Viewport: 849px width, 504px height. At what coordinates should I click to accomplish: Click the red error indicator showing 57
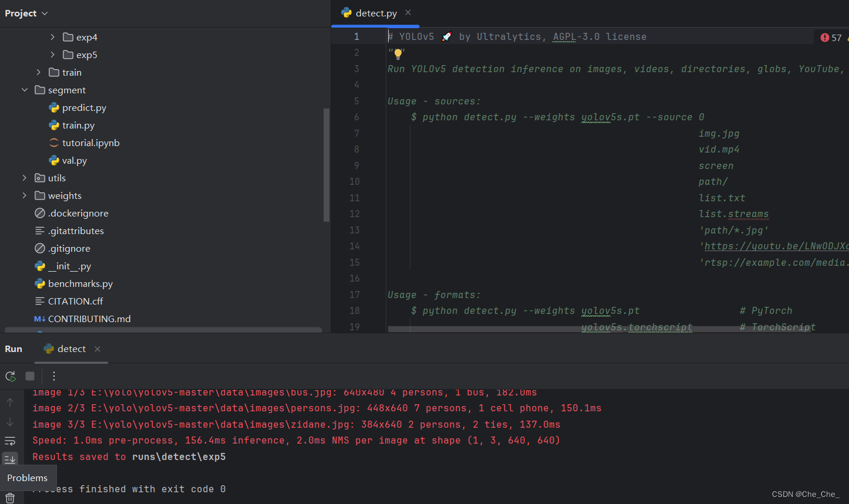pyautogui.click(x=831, y=38)
